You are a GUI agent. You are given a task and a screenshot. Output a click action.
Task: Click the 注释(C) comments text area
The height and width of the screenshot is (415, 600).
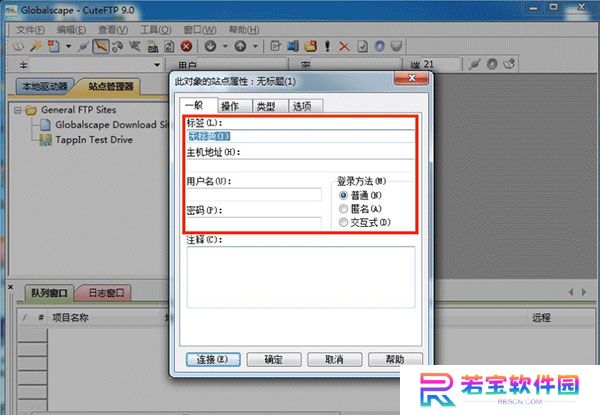(x=301, y=277)
